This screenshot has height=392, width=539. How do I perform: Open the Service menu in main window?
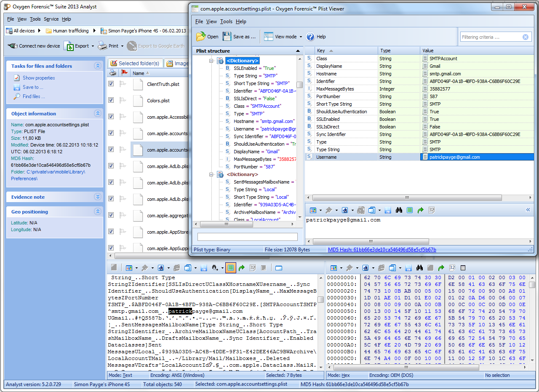pos(51,19)
